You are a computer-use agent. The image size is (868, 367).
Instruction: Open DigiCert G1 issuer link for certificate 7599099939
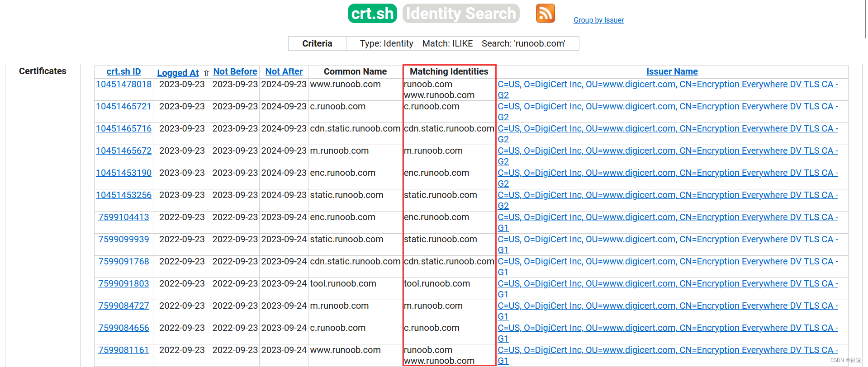point(668,240)
